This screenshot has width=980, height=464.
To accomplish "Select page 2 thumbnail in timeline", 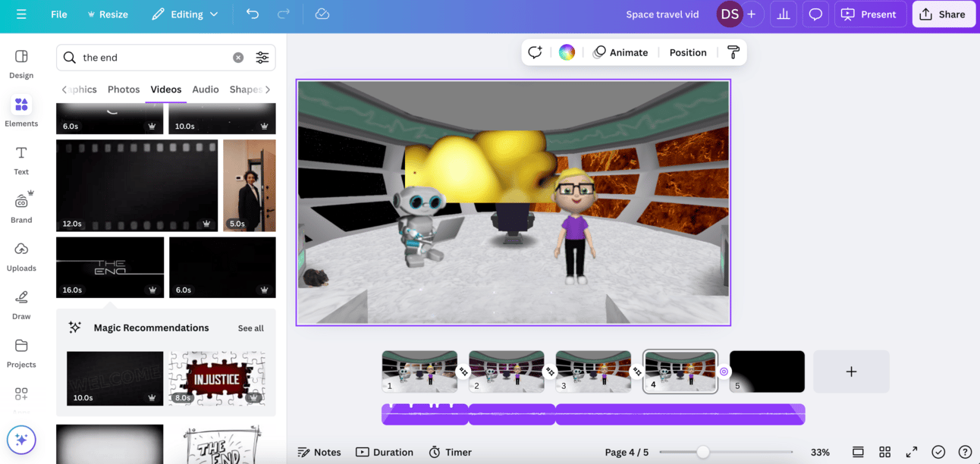I will (x=507, y=372).
